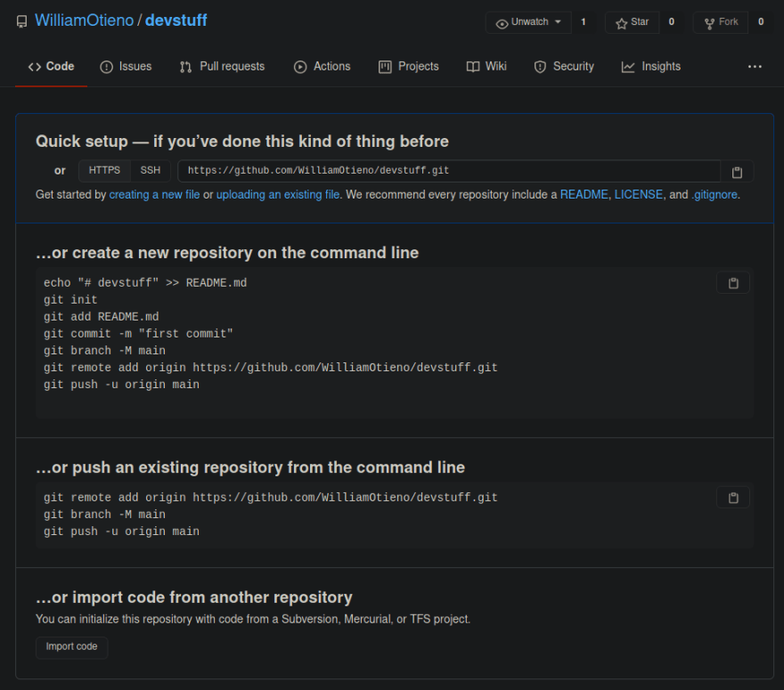Select the HTTPS protocol toggle

pyautogui.click(x=104, y=171)
